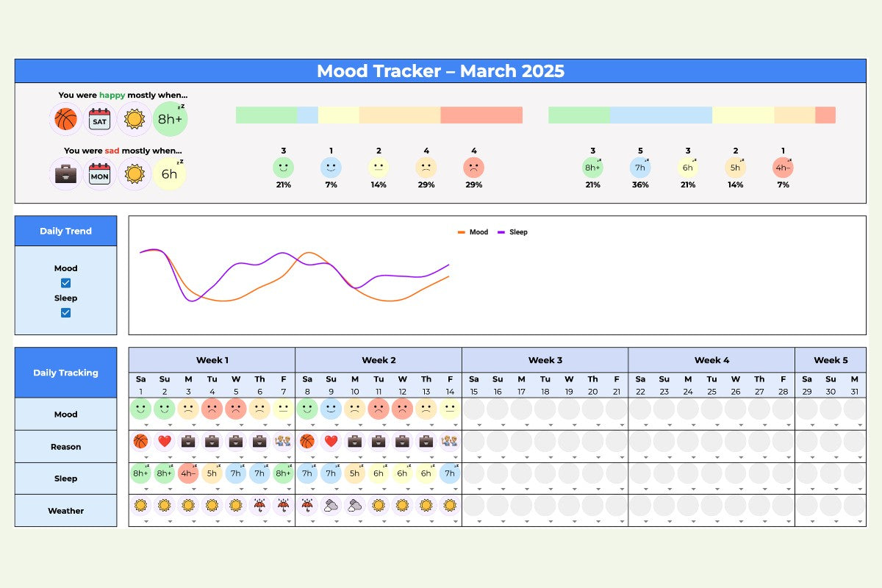Click the Daily Trend header label

click(x=65, y=231)
